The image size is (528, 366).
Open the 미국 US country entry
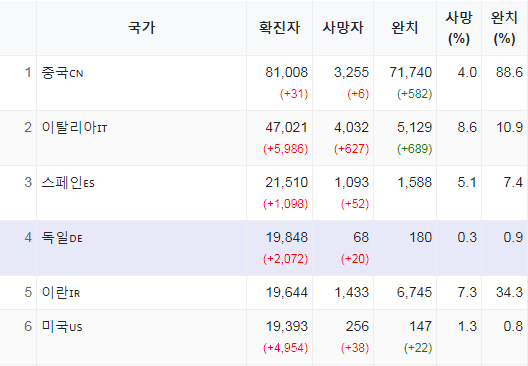pos(62,326)
